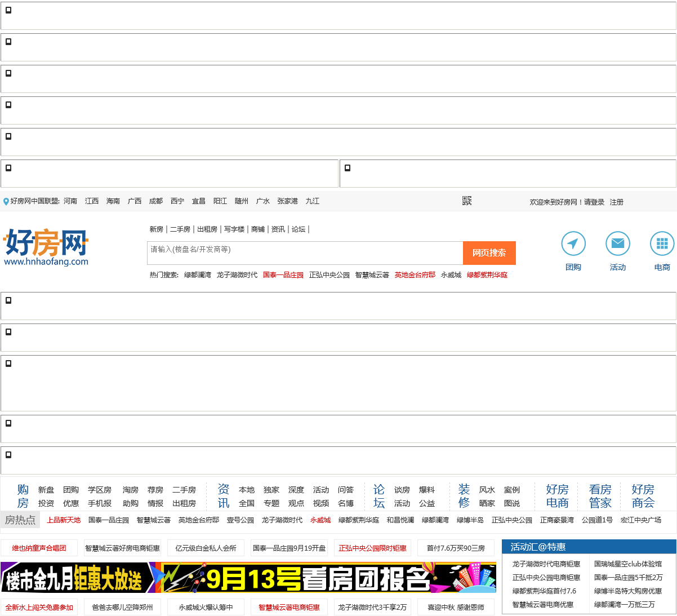Open 图说 in the 装修 menu
Image resolution: width=677 pixels, height=616 pixels.
click(x=512, y=503)
